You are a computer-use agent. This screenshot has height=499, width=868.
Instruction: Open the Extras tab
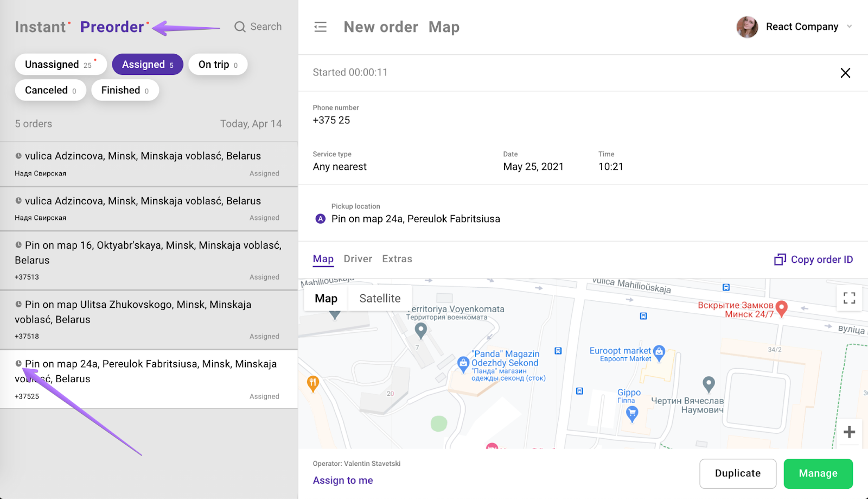(x=397, y=259)
